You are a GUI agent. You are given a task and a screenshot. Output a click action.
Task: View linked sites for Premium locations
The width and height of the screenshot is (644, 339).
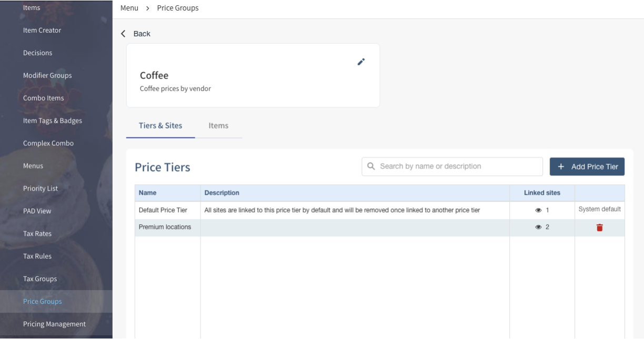coord(538,227)
